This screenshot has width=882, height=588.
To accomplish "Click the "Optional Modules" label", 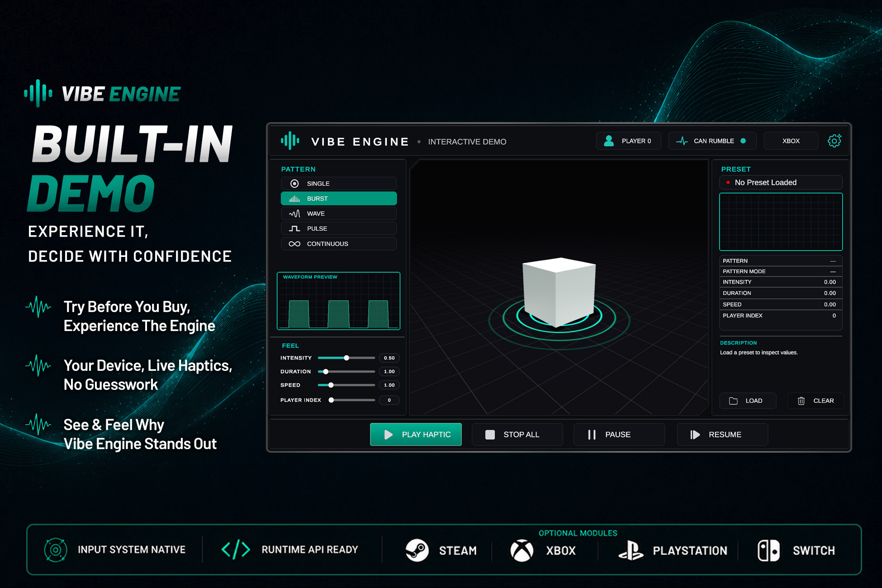I will (578, 533).
